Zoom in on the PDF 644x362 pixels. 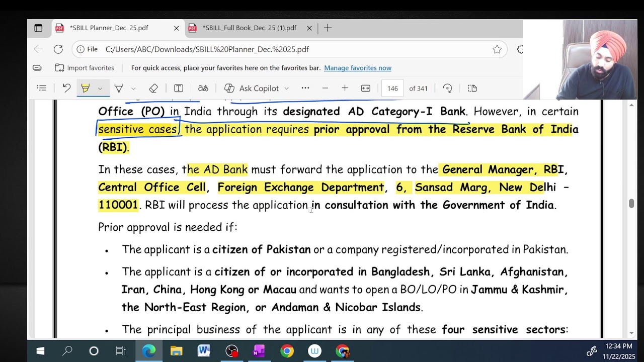click(345, 88)
